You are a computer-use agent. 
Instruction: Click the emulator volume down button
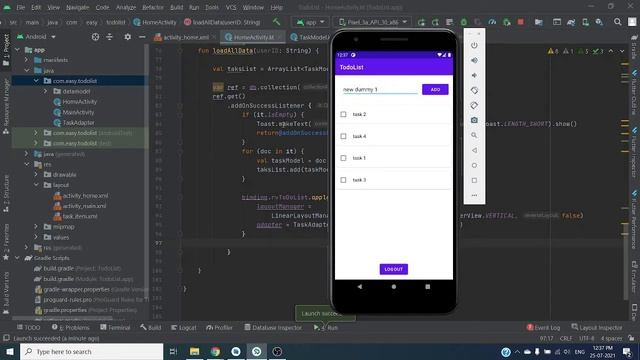(x=474, y=76)
